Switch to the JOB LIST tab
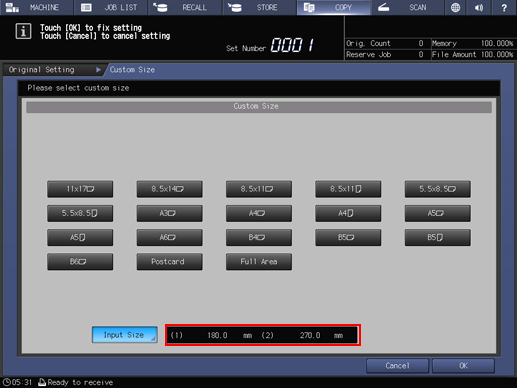This screenshot has height=388, width=517. [110, 7]
